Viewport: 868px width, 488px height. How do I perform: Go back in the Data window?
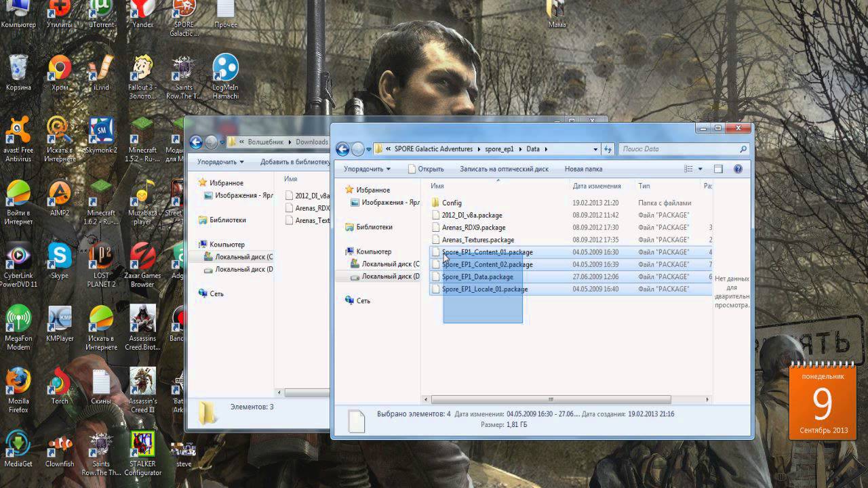click(342, 149)
